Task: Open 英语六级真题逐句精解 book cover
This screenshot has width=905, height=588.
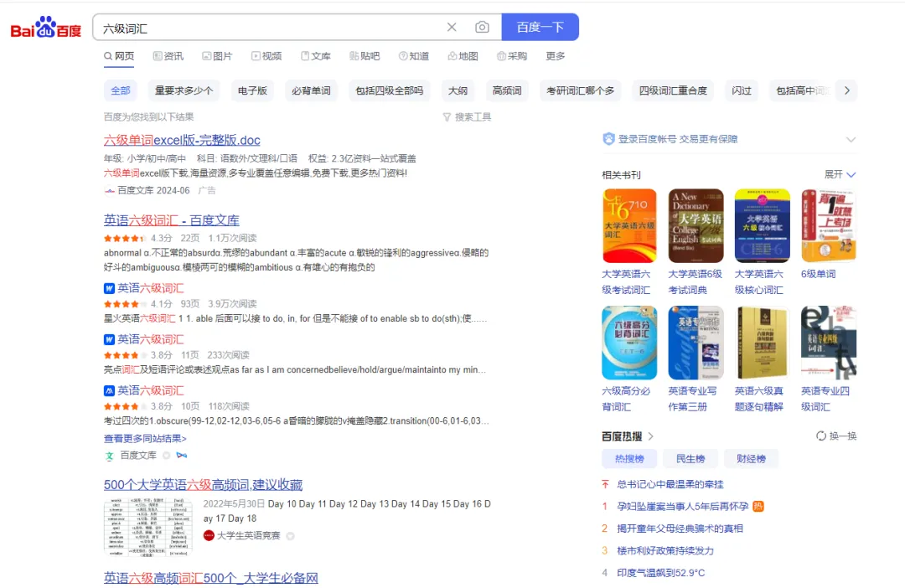Action: pyautogui.click(x=762, y=343)
